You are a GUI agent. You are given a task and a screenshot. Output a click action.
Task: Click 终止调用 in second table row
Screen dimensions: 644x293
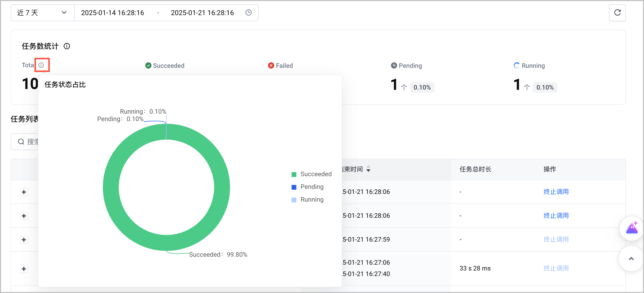pos(556,216)
